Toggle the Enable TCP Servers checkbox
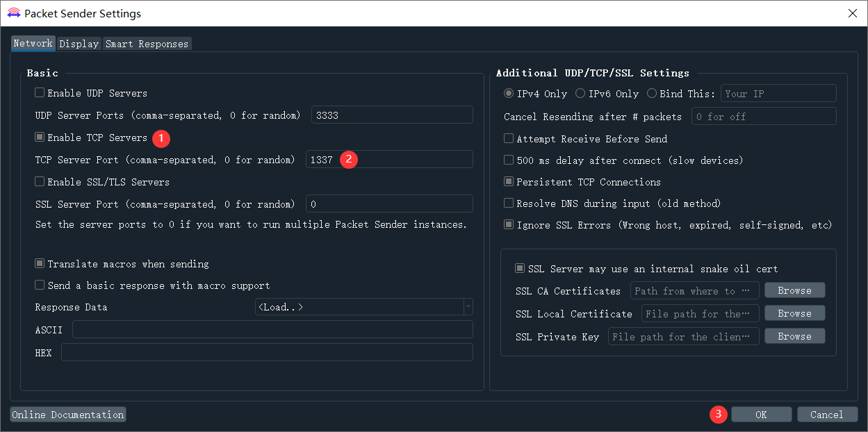Screen dimensions: 868x432 (40, 138)
